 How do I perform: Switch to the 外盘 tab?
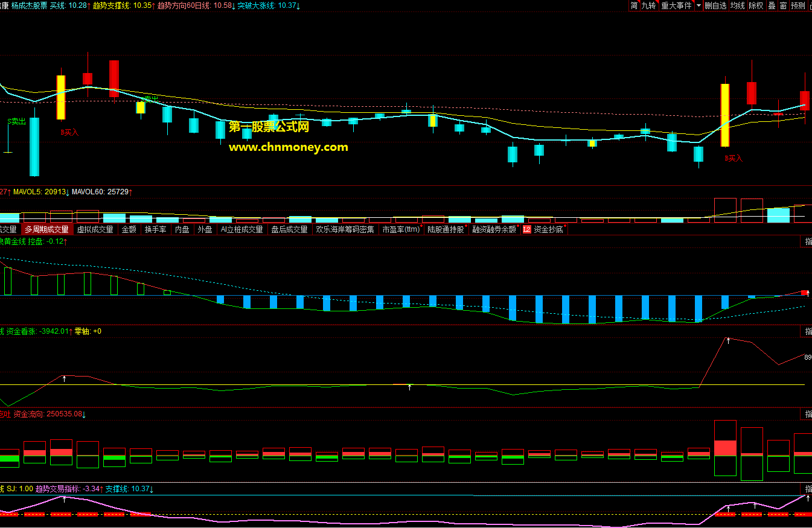pos(205,229)
